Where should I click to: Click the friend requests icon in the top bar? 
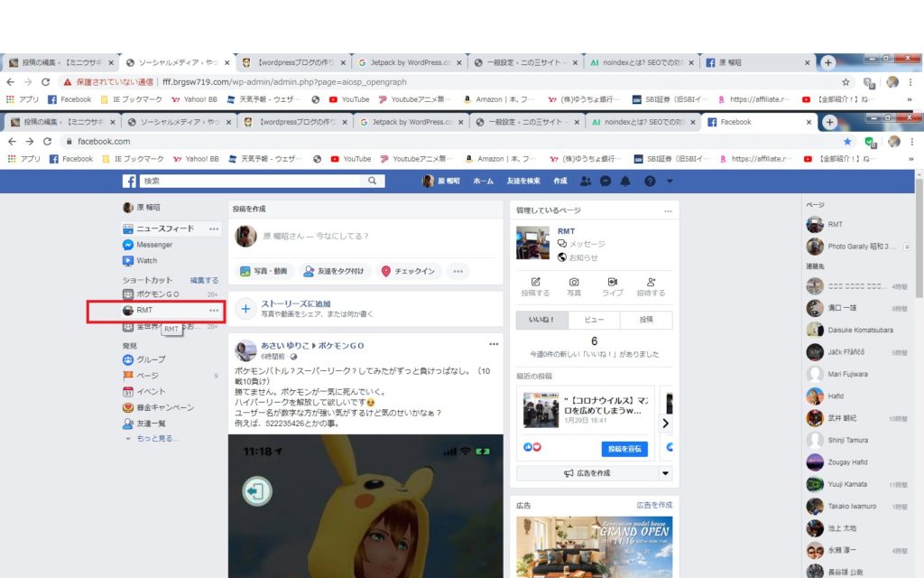point(586,181)
